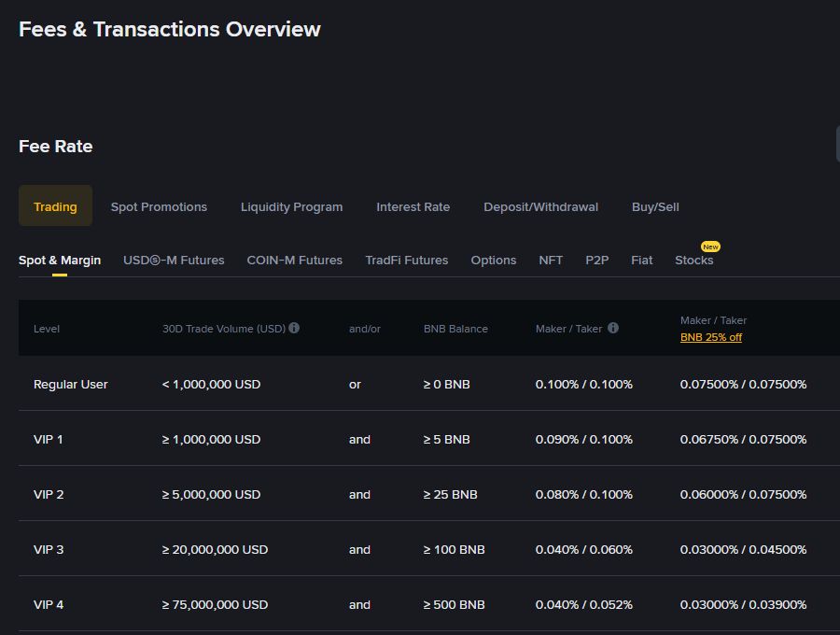Open COIN-M Futures sub-tab

click(295, 261)
